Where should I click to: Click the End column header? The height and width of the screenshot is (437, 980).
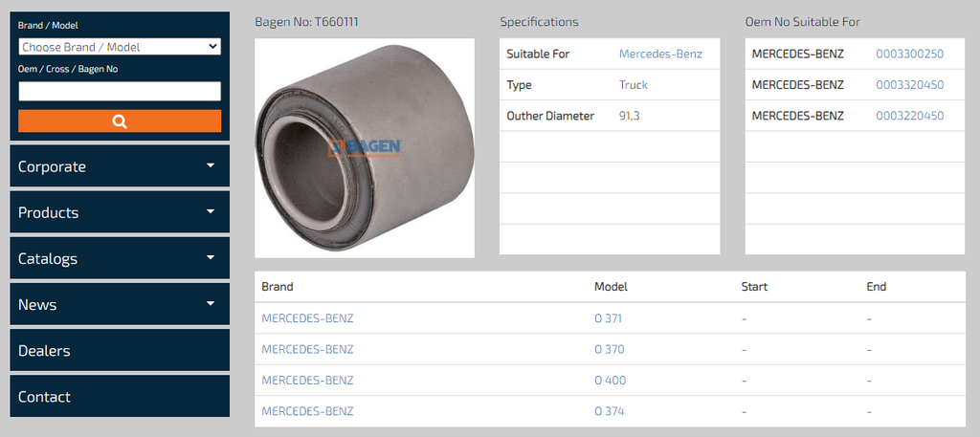pyautogui.click(x=877, y=287)
